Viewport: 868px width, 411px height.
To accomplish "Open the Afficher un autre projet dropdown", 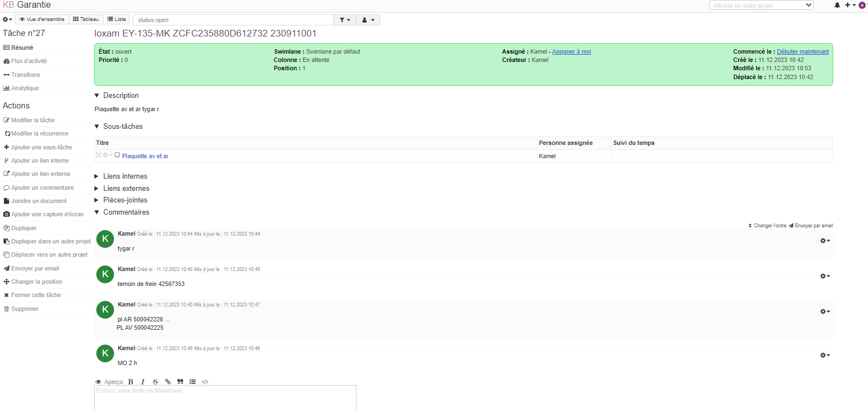I will point(761,5).
